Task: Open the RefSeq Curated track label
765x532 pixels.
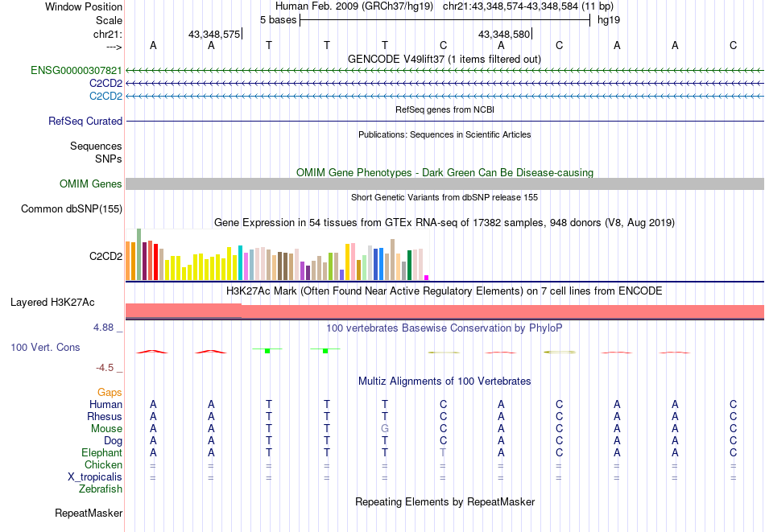Action: click(x=85, y=121)
